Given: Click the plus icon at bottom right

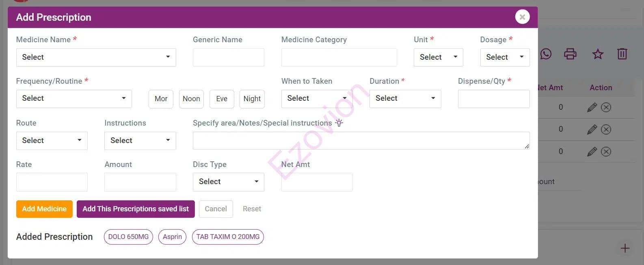Looking at the screenshot, I should click(625, 248).
